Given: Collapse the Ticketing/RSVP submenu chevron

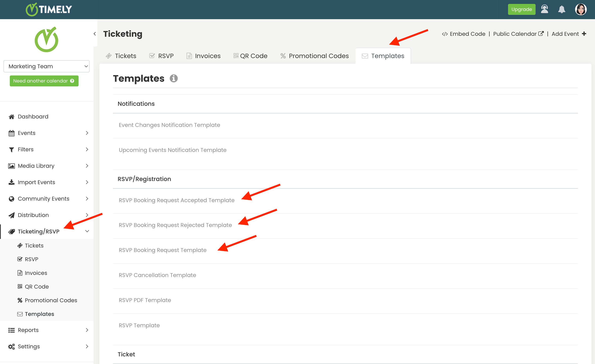Looking at the screenshot, I should coord(87,231).
